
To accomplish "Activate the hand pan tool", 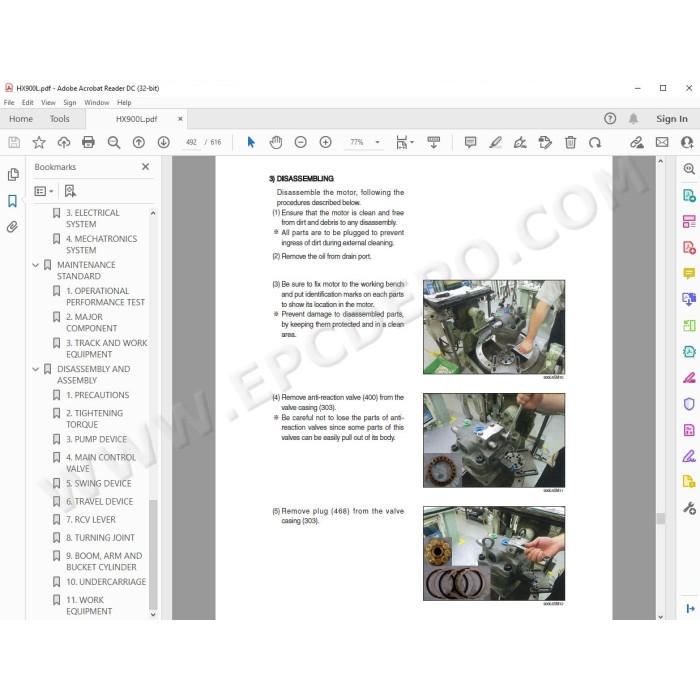I will click(276, 142).
